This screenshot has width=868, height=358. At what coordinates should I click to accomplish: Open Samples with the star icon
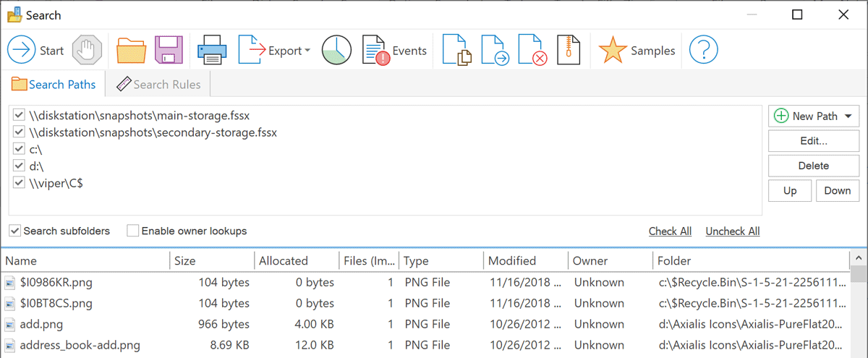613,51
